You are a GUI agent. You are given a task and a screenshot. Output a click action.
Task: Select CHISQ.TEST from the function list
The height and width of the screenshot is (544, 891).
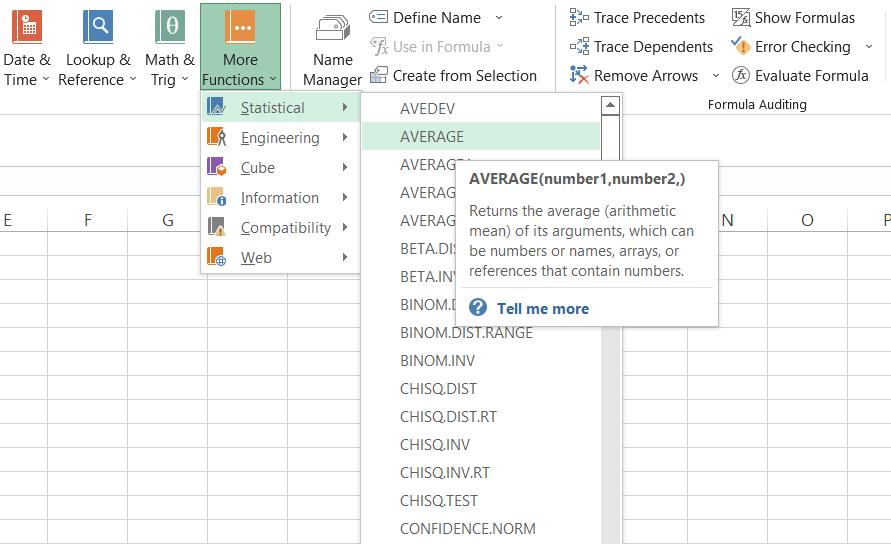pos(439,501)
